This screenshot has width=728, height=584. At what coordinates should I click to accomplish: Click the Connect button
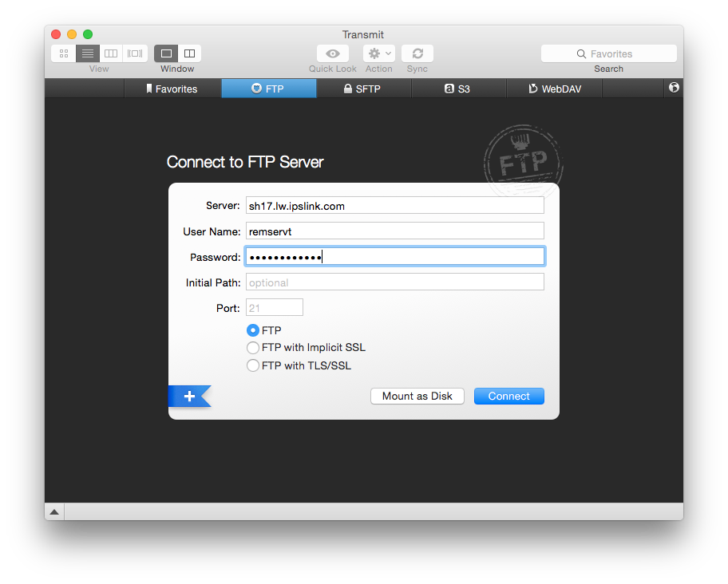pyautogui.click(x=508, y=397)
